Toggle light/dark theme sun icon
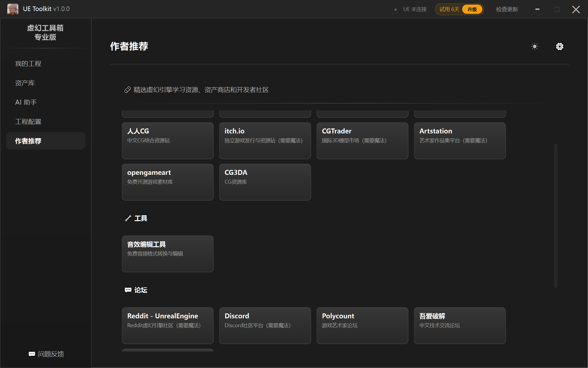The image size is (588, 368). pyautogui.click(x=534, y=47)
